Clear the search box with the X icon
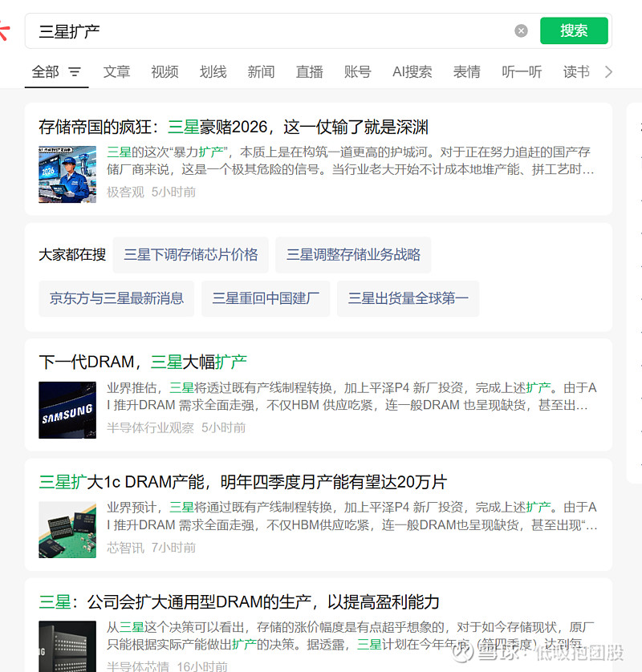Screen dimensions: 642x672 (521, 30)
